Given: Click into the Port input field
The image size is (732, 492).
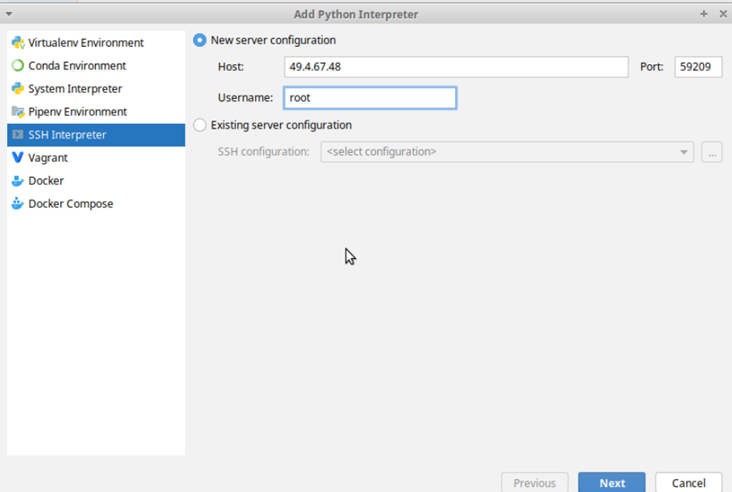Looking at the screenshot, I should (698, 67).
